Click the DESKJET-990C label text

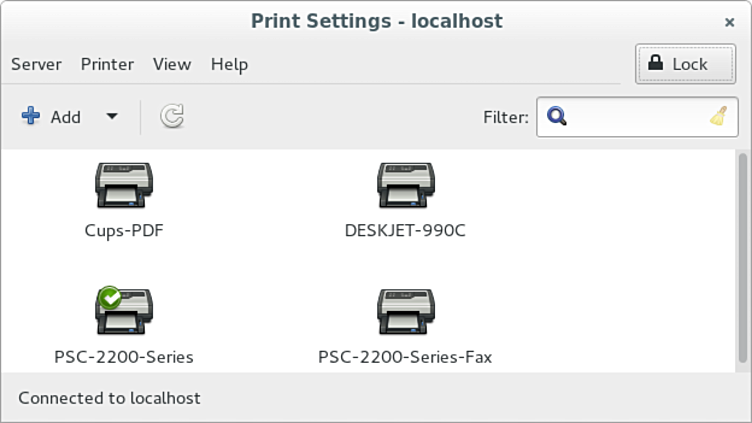[x=405, y=231]
